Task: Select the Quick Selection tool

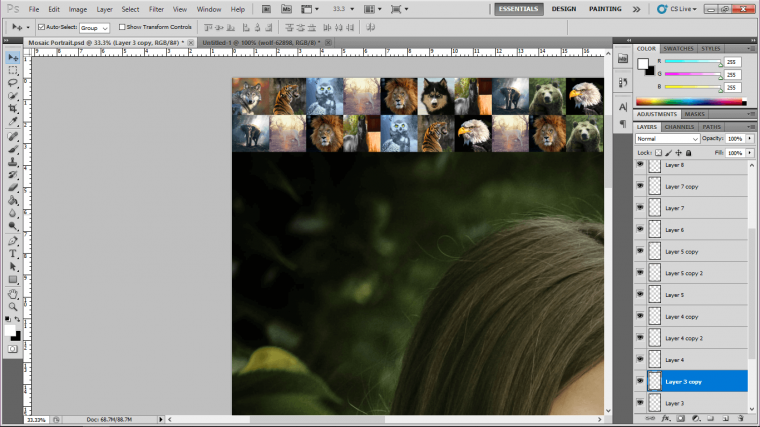Action: (x=13, y=96)
